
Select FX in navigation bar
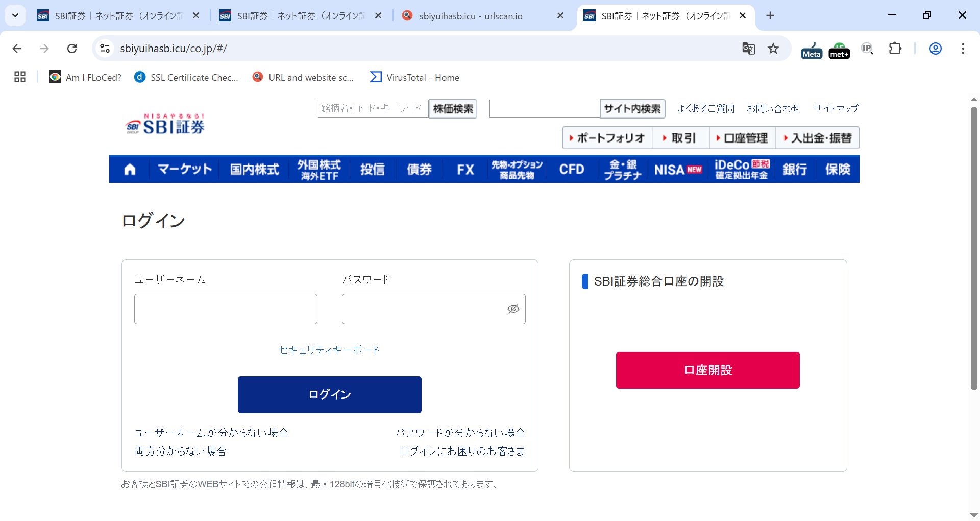point(465,170)
